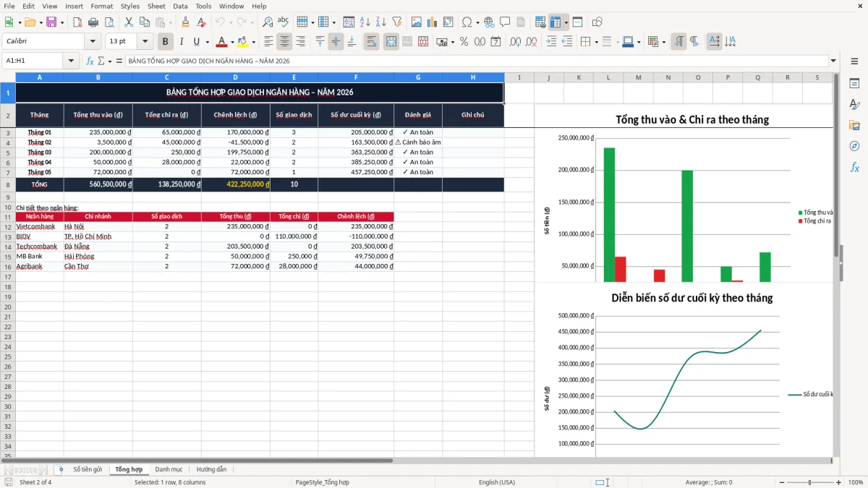
Task: Open the sidebar Gallery panel
Action: 854,125
